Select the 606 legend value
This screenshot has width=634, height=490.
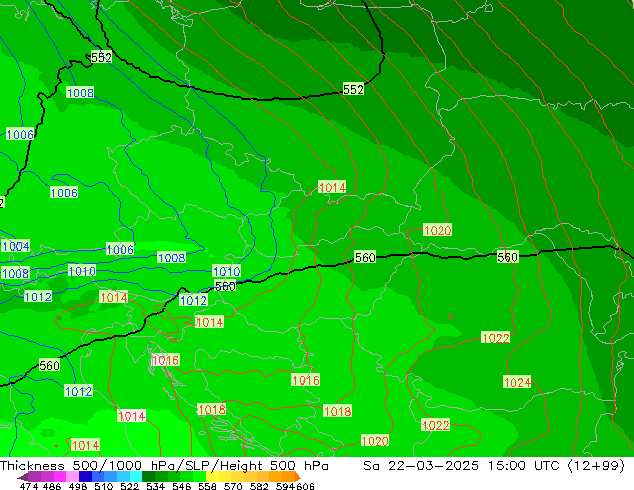click(x=305, y=486)
